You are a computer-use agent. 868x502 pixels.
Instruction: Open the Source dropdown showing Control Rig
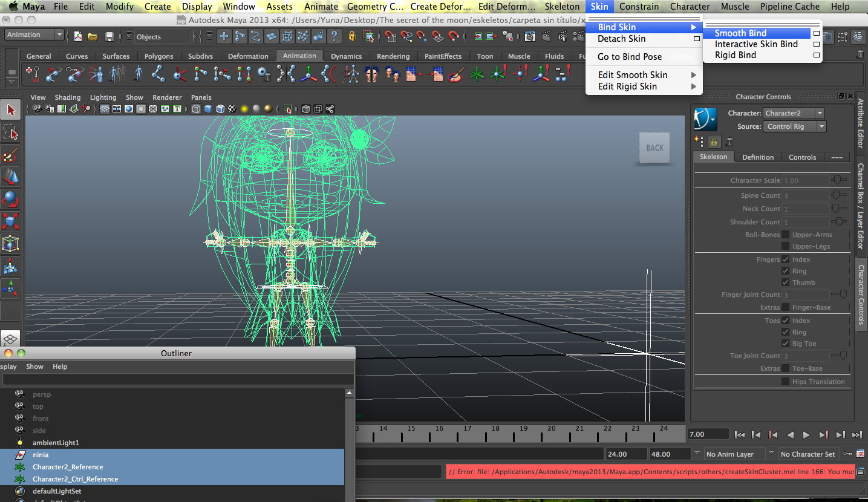tap(795, 126)
